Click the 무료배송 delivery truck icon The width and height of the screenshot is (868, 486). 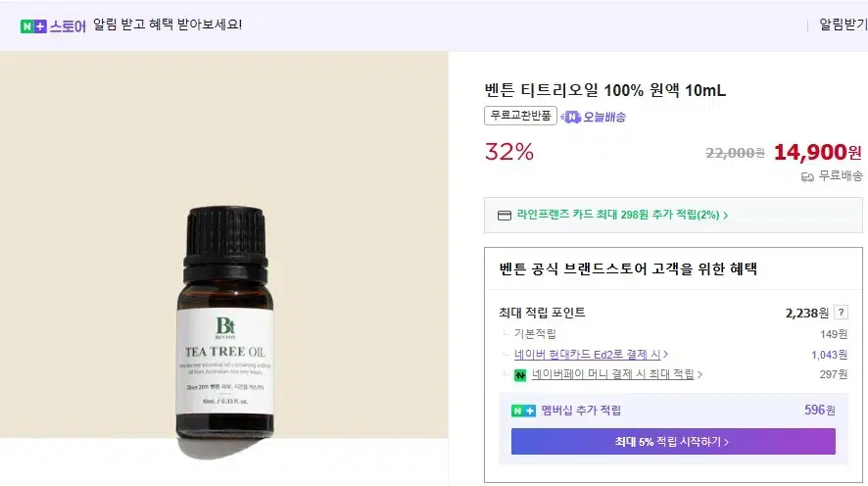(807, 176)
